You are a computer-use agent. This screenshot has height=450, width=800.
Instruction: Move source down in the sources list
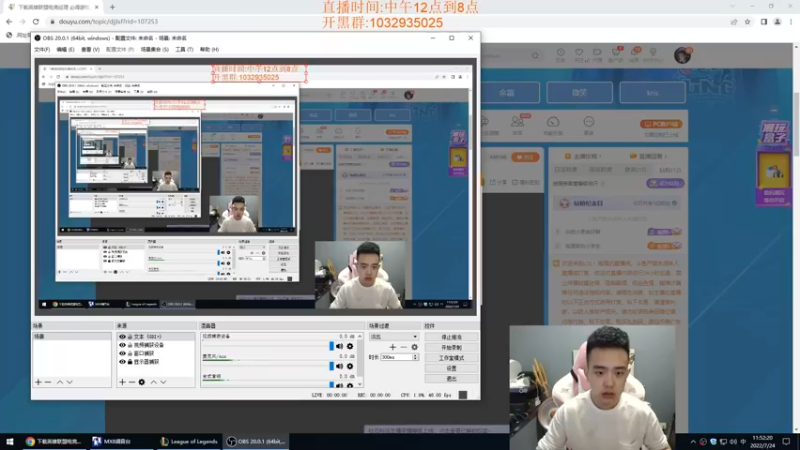[163, 382]
